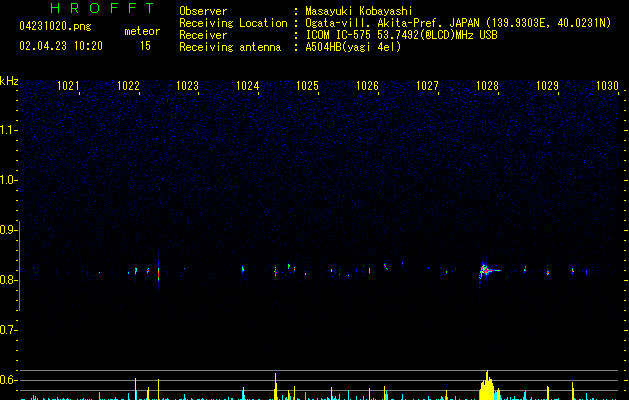Click the 1.0 frequency axis label
Image resolution: width=629 pixels, height=400 pixels.
[x=8, y=180]
